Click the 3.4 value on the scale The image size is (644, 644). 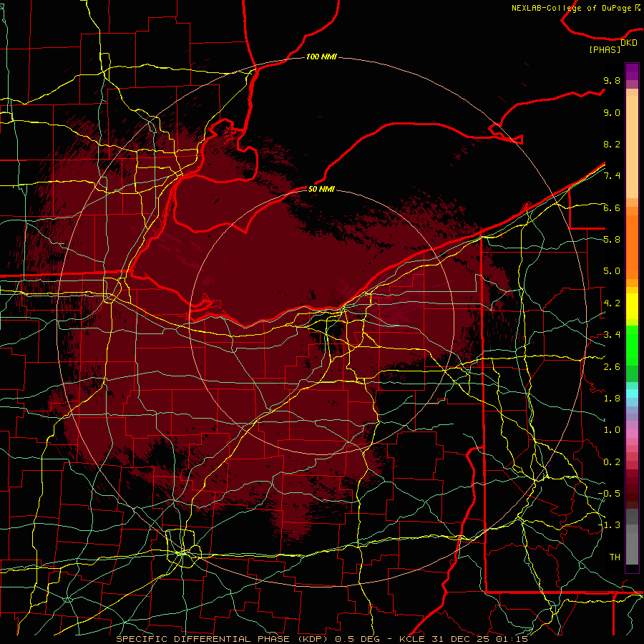click(x=612, y=335)
